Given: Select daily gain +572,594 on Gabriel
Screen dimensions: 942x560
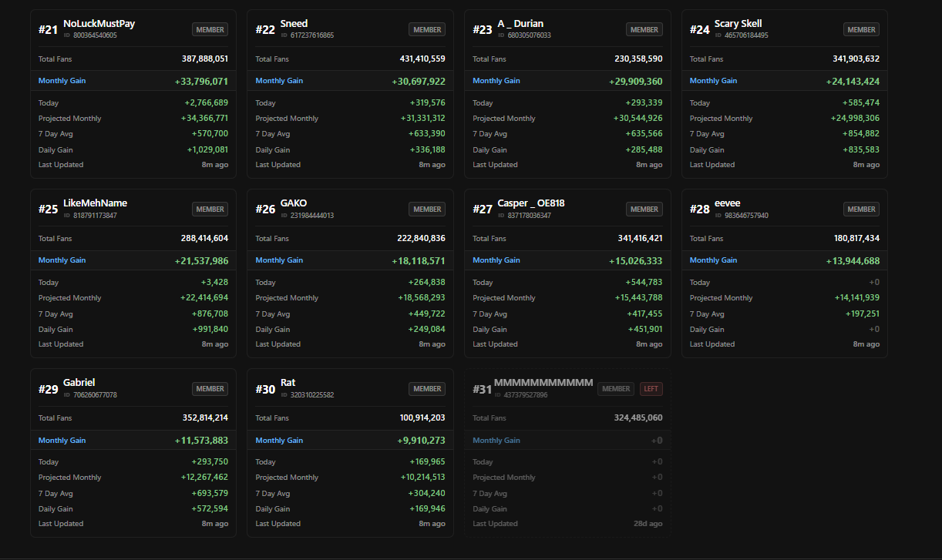Looking at the screenshot, I should (x=210, y=508).
